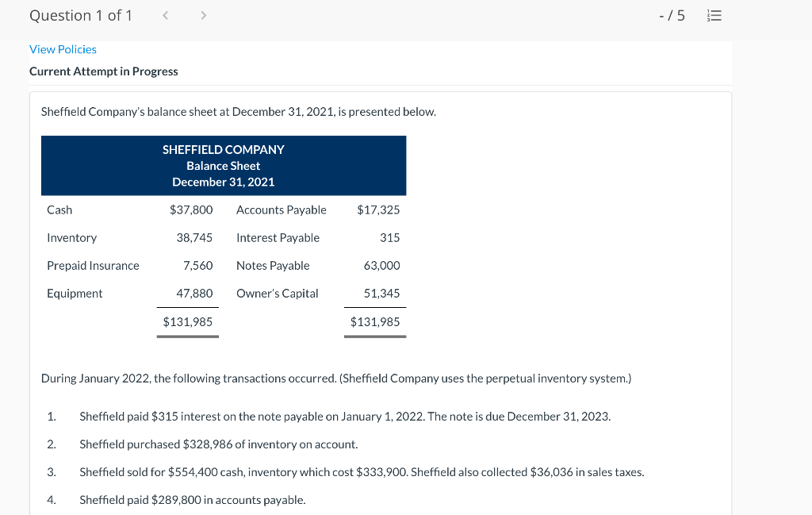Click the Accounts Payable line in the table

[x=281, y=209]
